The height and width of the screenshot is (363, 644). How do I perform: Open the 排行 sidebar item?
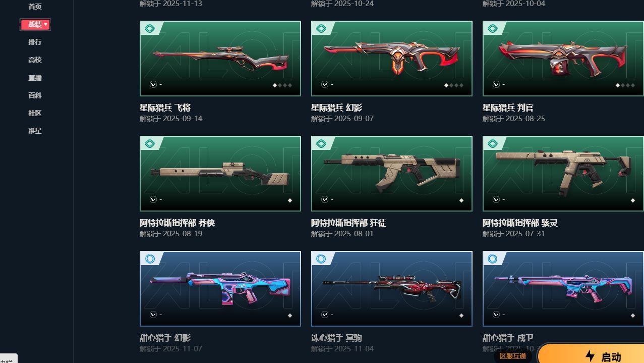35,42
